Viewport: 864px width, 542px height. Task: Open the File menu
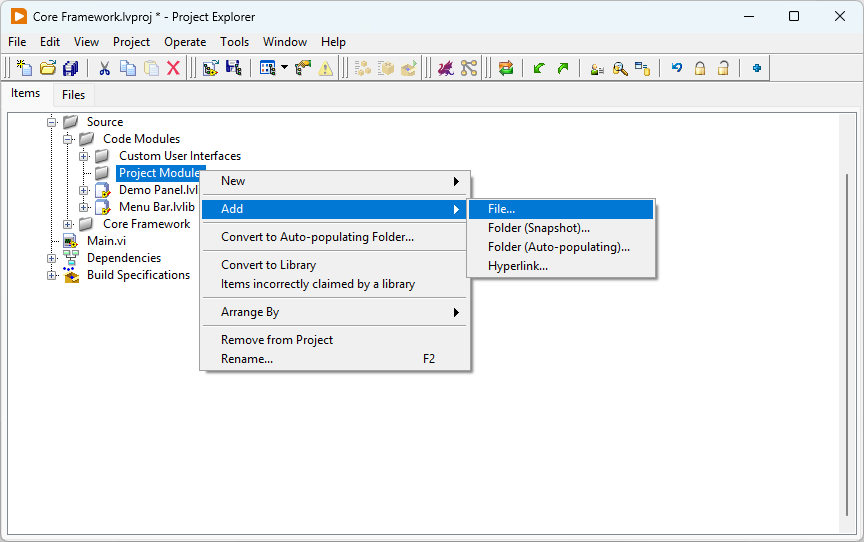(x=17, y=42)
